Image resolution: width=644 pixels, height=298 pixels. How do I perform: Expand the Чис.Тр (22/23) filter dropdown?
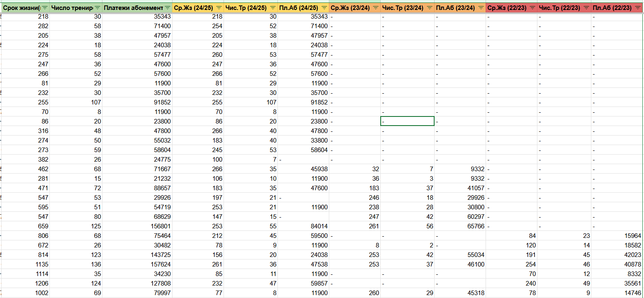(586, 8)
